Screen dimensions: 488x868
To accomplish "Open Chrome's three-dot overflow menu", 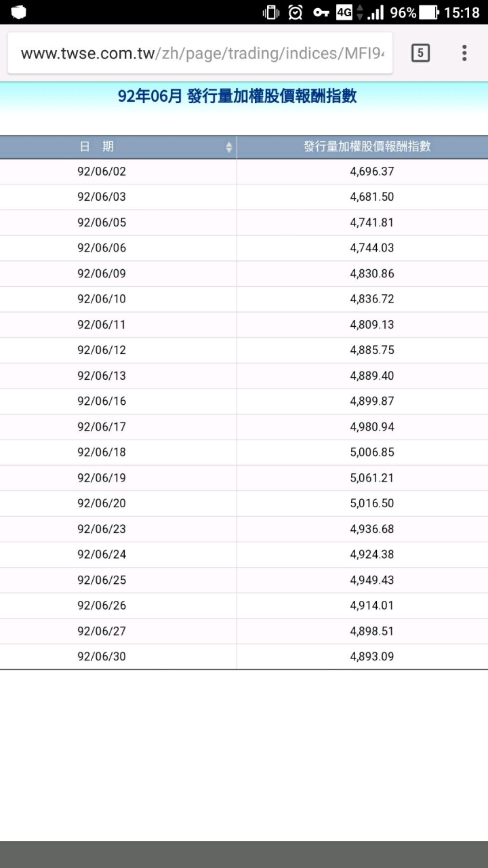I will (x=464, y=53).
